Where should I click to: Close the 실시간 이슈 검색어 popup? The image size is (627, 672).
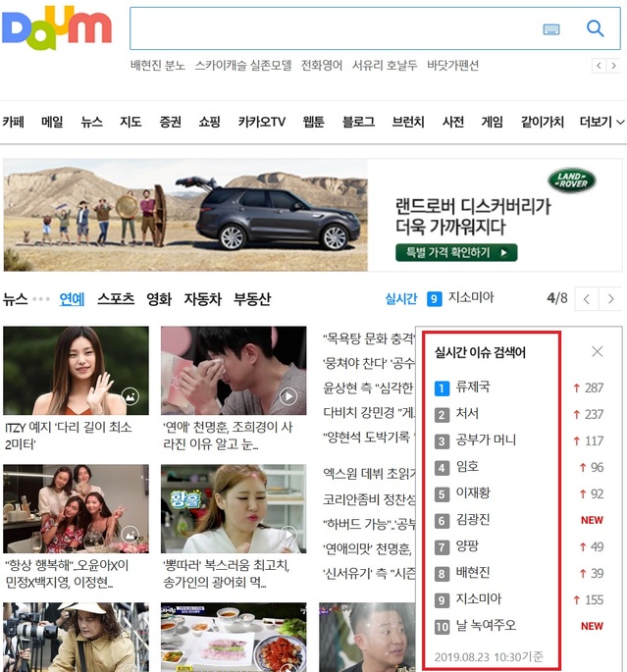(x=597, y=352)
